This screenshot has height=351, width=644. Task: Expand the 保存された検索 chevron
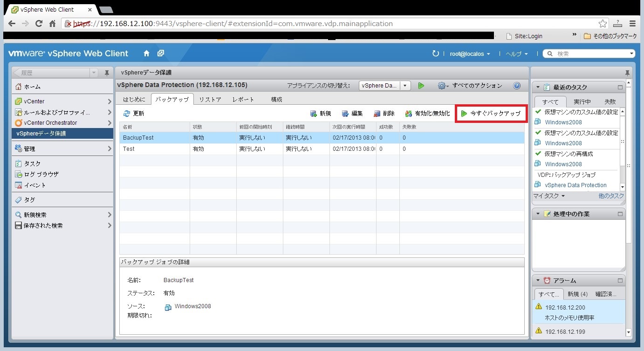(x=110, y=225)
